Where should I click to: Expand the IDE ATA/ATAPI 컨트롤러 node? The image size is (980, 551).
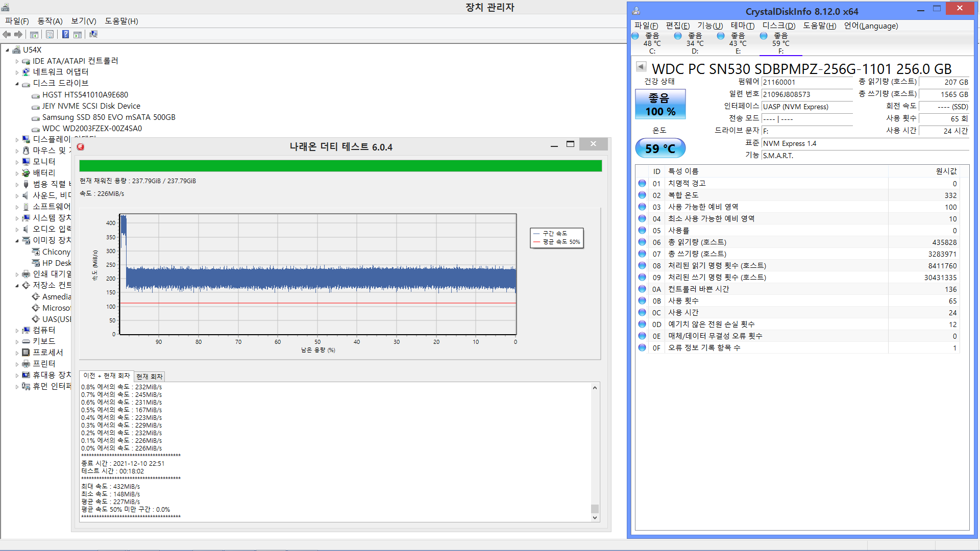[x=17, y=61]
